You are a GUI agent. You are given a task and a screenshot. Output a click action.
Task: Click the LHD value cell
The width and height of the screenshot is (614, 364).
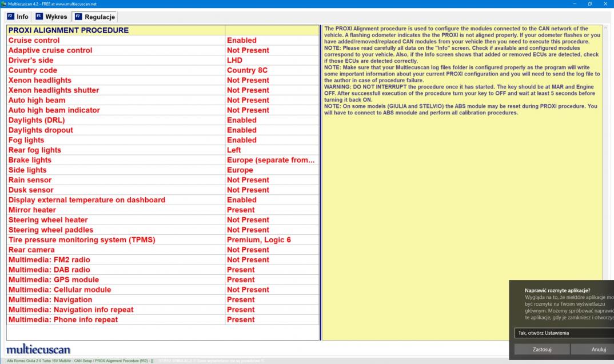[x=272, y=60]
